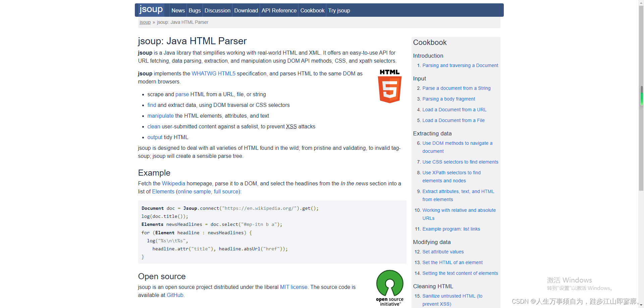Click the scrollbar down arrow
Image resolution: width=644 pixels, height=308 pixels.
click(x=641, y=305)
